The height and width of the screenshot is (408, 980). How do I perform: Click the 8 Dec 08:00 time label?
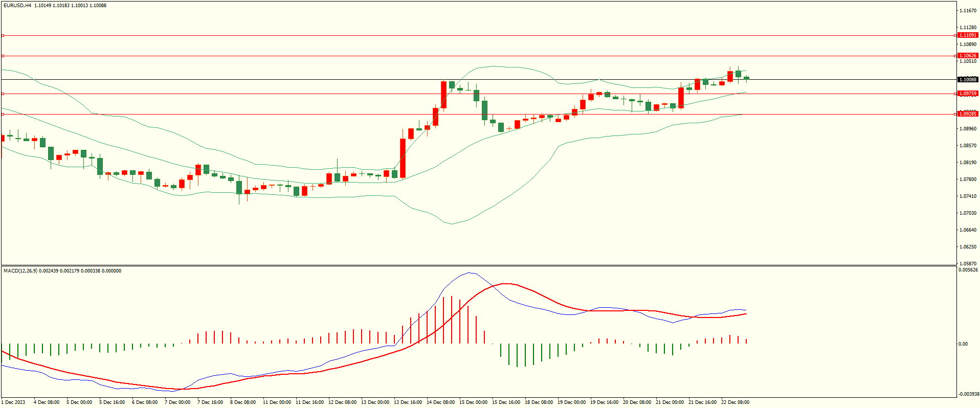(243, 402)
